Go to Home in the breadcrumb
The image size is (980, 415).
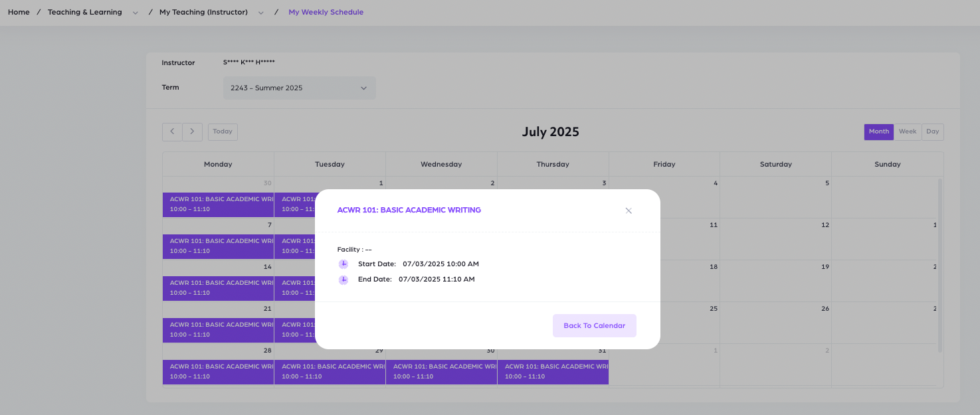point(19,12)
